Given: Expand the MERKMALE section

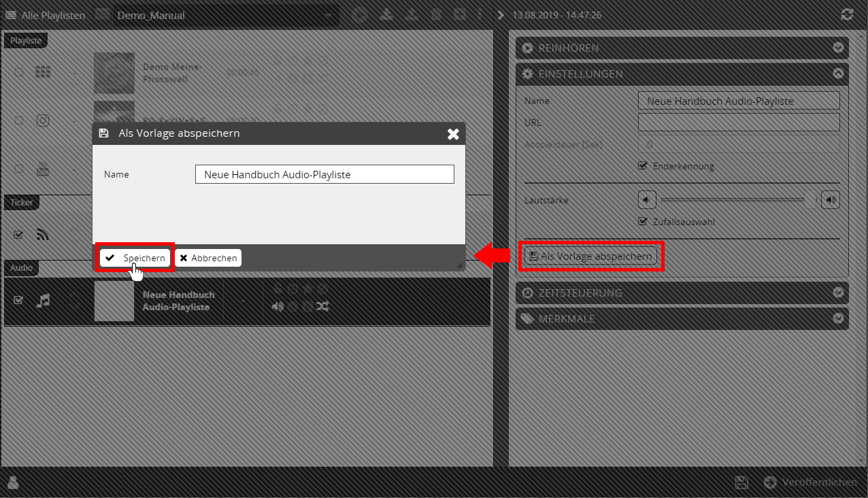Looking at the screenshot, I should 838,318.
